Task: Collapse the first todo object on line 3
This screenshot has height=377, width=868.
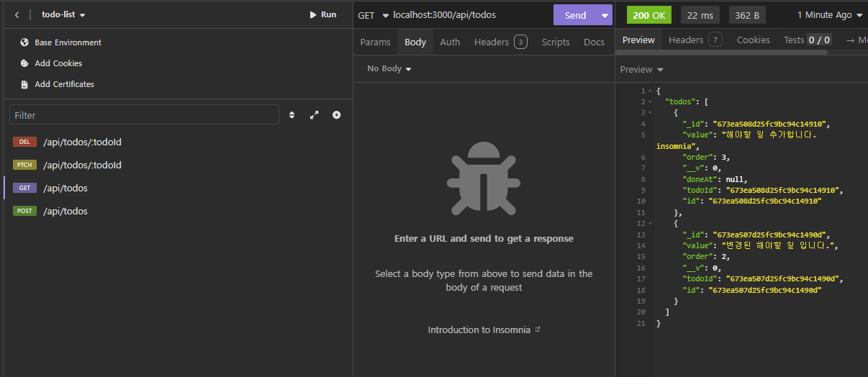Action: pos(651,113)
